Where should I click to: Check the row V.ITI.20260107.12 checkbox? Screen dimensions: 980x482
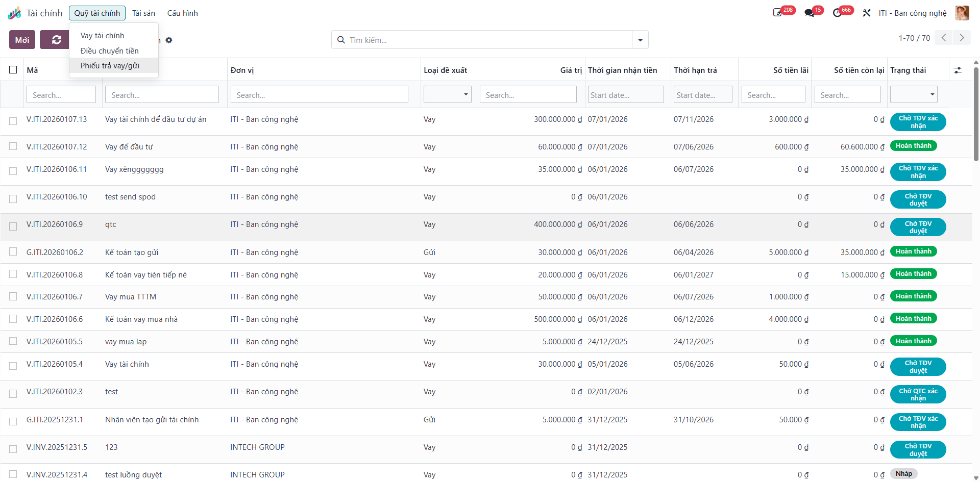pyautogui.click(x=13, y=146)
